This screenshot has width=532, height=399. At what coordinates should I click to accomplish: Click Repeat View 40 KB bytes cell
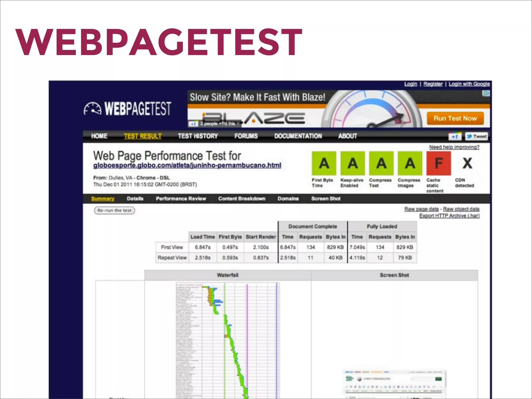coord(335,258)
